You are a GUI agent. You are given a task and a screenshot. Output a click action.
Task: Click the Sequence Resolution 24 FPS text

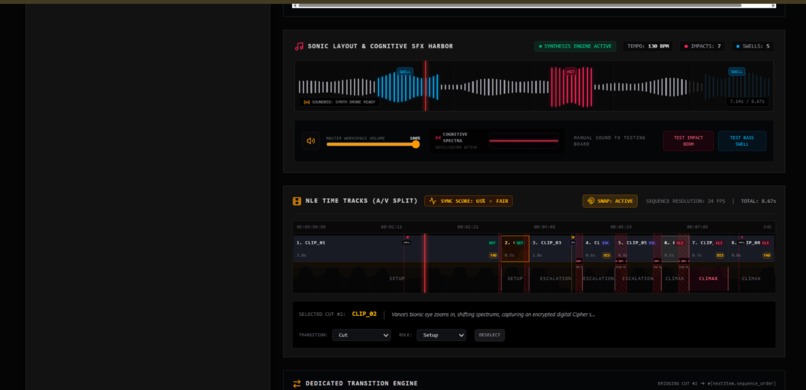685,201
